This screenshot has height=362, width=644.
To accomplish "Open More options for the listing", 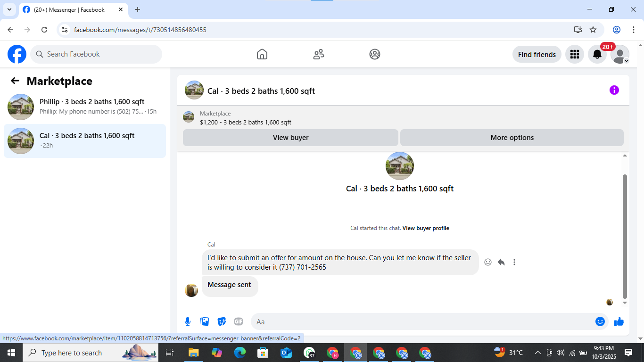I will (512, 138).
